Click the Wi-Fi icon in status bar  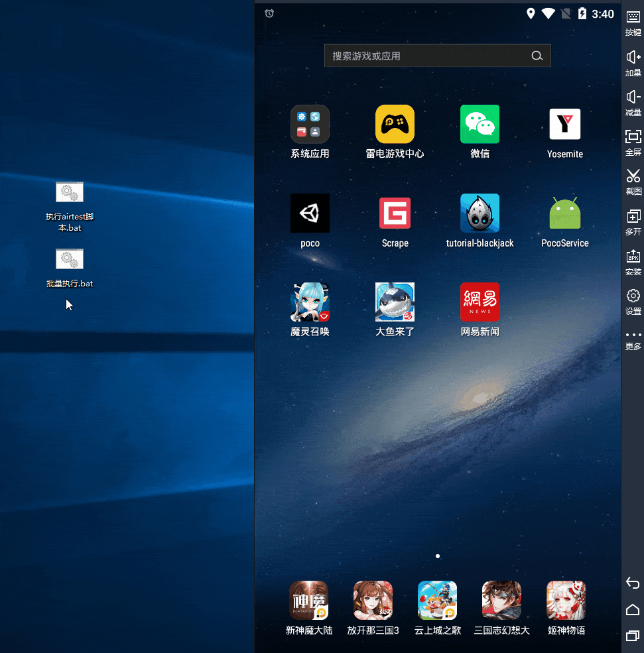coord(548,14)
